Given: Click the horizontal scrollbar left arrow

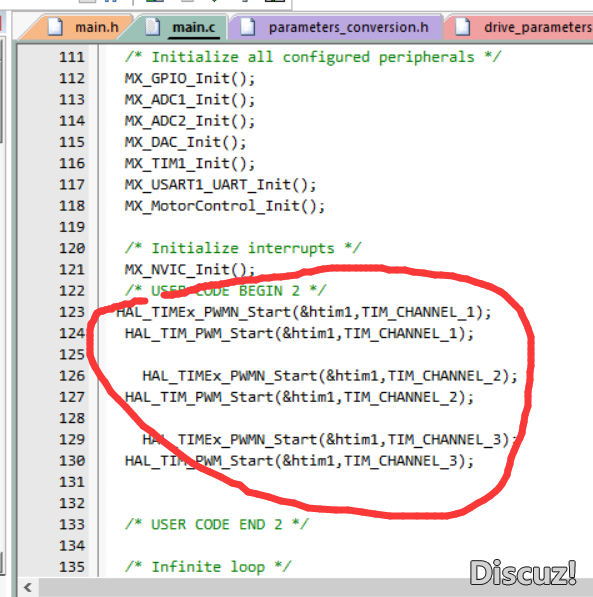Looking at the screenshot, I should [x=27, y=587].
